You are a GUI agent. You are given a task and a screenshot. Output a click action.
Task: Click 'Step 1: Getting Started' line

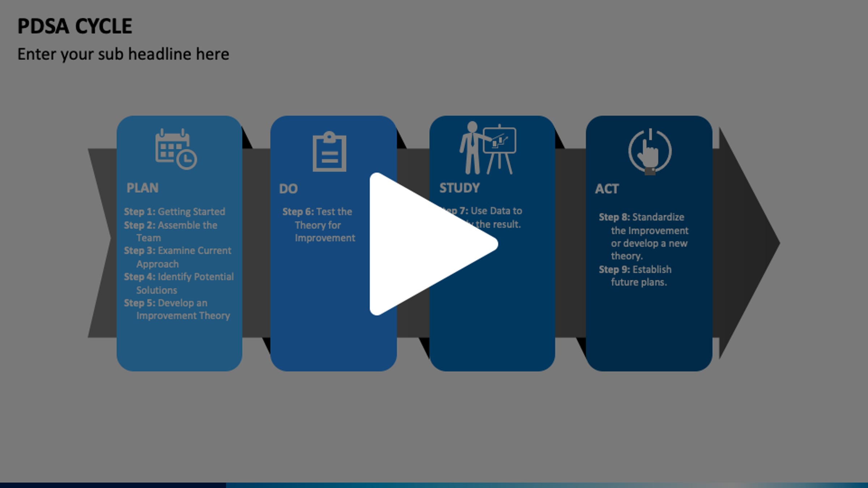click(174, 211)
